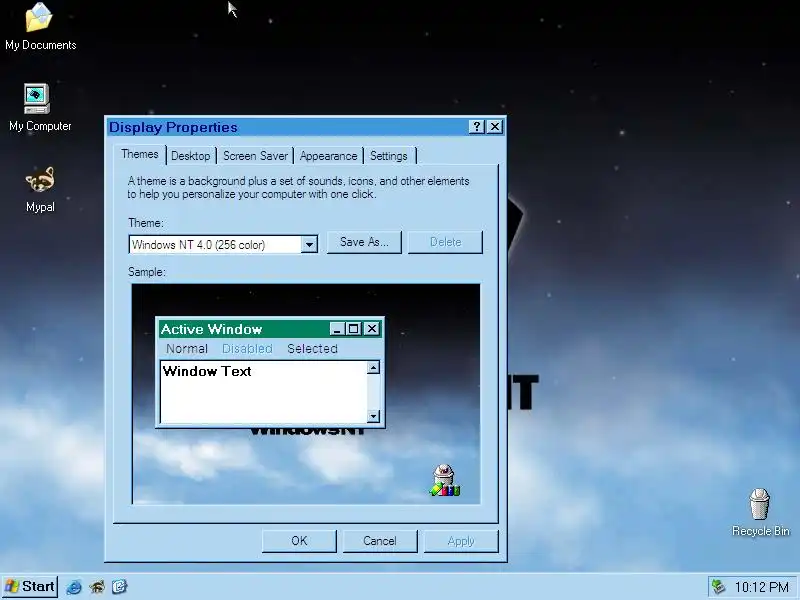Switch to the Desktop tab

[x=191, y=156]
